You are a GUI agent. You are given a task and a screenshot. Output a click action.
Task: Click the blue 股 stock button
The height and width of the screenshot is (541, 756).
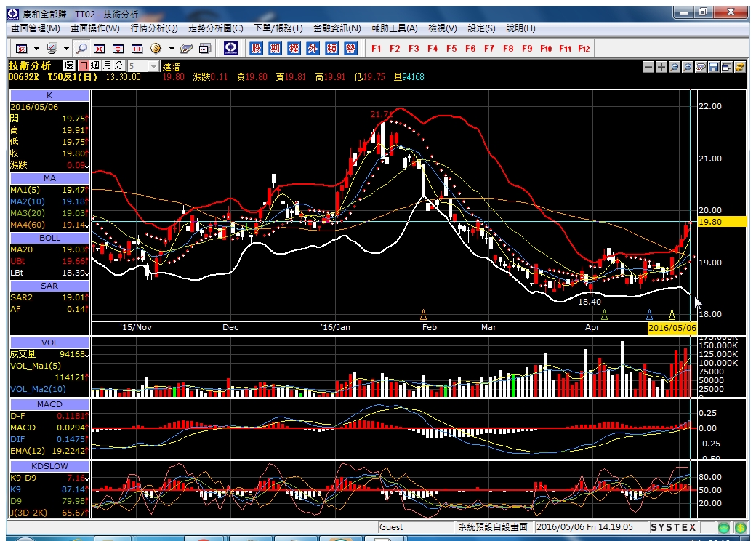tap(257, 48)
